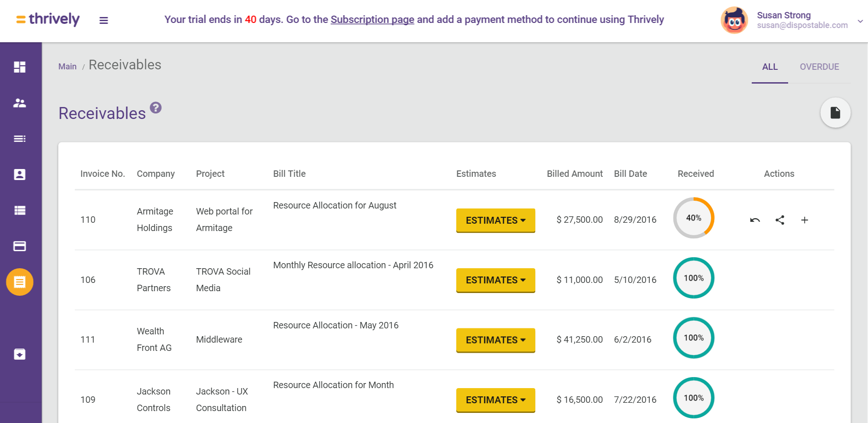Click the credit card sidebar icon
This screenshot has width=868, height=423.
[x=20, y=246]
